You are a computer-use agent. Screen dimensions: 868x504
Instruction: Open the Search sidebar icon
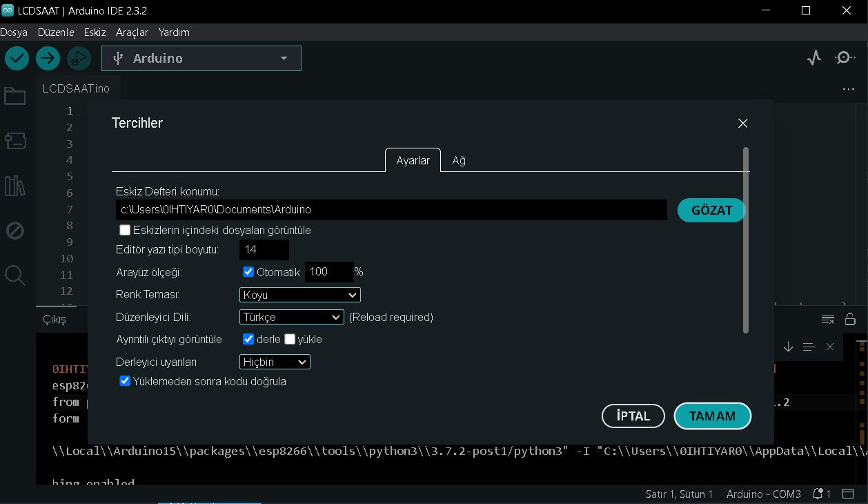tap(15, 275)
